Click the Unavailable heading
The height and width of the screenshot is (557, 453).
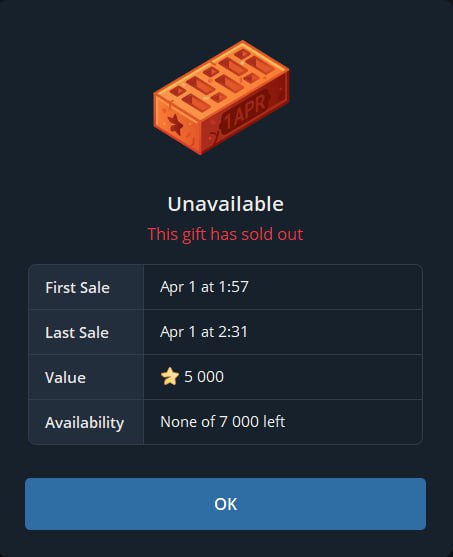[x=226, y=204]
